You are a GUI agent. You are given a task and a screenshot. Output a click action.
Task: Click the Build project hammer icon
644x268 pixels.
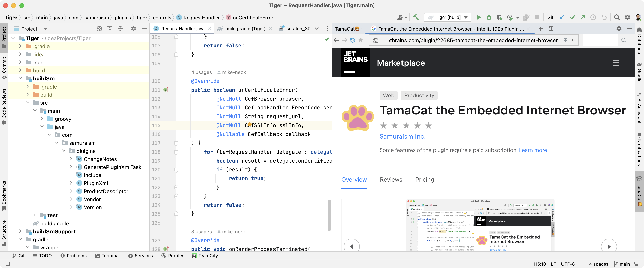coord(416,17)
